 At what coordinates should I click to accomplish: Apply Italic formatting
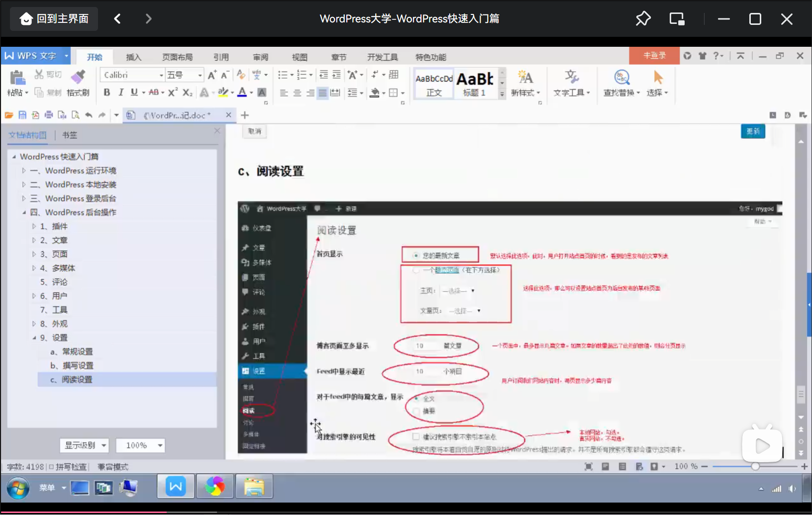(x=120, y=93)
